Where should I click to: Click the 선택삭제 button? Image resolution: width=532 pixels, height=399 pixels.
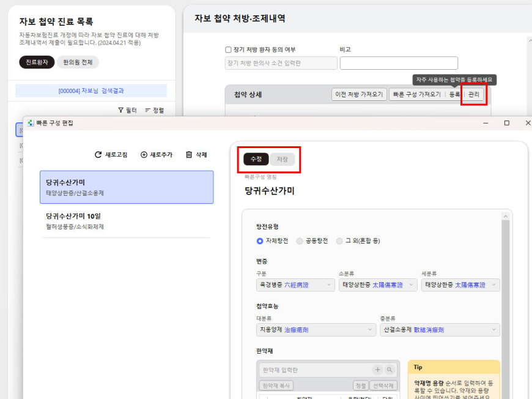pos(383,386)
